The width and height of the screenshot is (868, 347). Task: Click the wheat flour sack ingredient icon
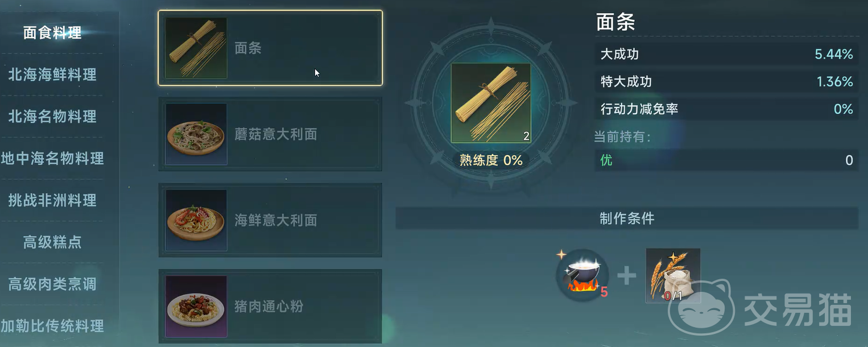[x=673, y=275]
